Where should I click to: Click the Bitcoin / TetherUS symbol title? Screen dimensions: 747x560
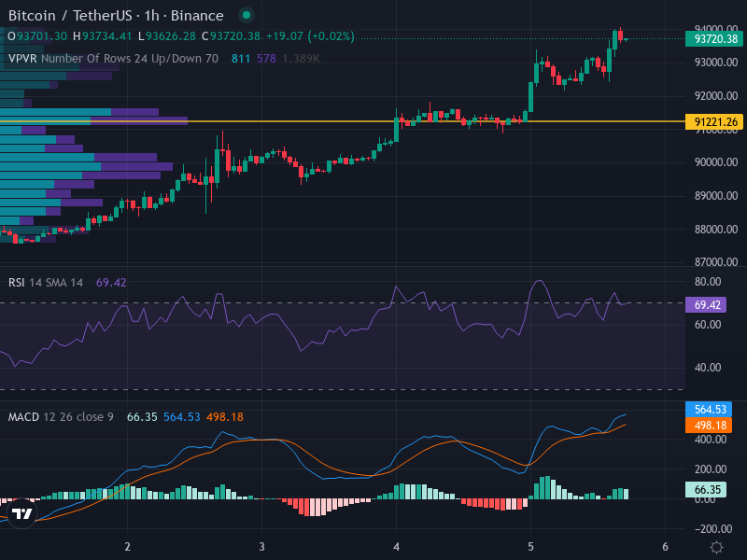click(x=115, y=16)
